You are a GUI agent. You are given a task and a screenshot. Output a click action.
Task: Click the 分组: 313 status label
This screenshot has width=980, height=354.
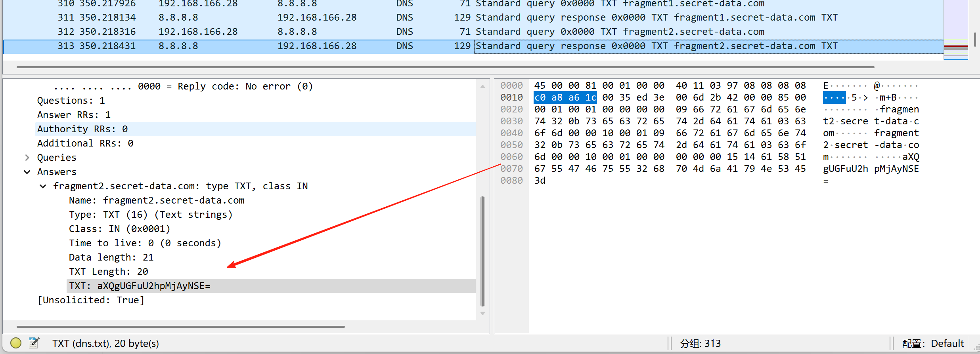click(700, 343)
